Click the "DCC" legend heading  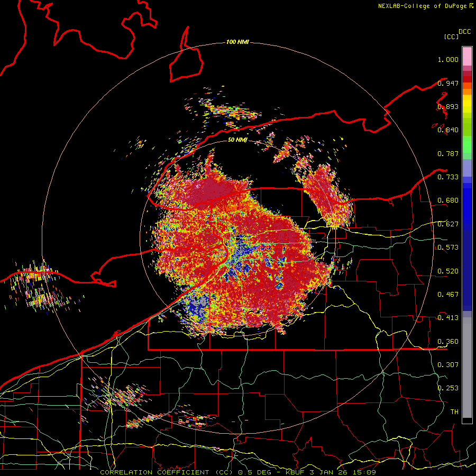point(465,32)
